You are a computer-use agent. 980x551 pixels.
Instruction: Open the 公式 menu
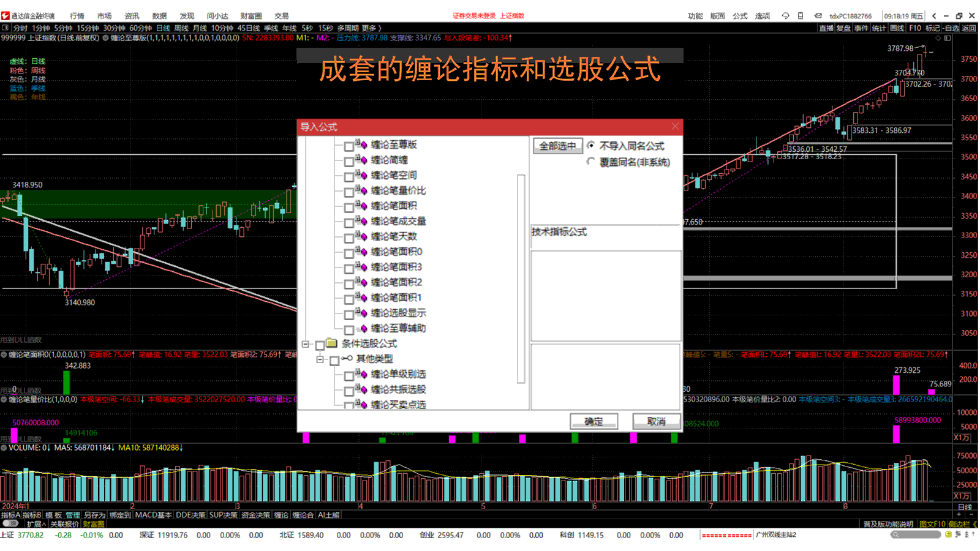[x=740, y=16]
